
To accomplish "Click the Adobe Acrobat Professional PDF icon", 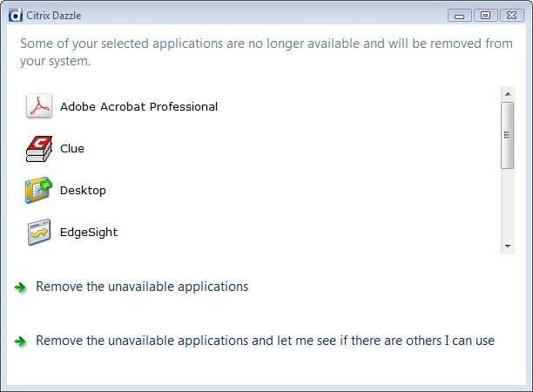I will click(x=39, y=106).
